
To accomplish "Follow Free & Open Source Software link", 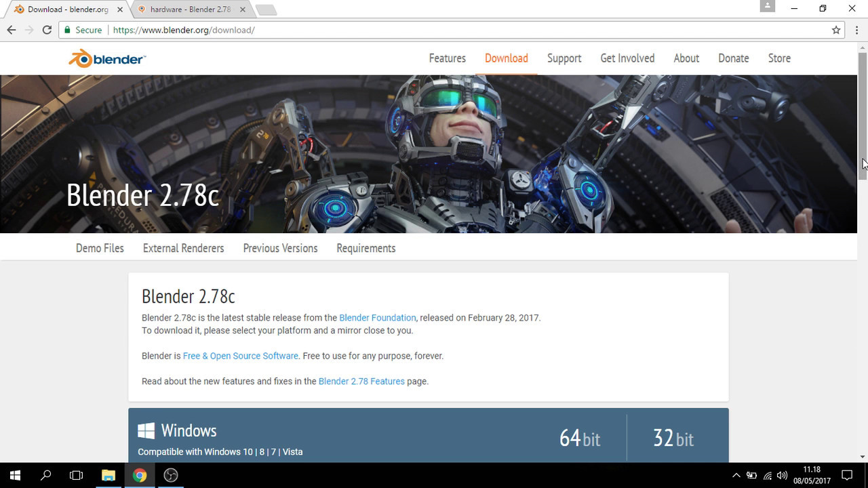I will coord(240,356).
